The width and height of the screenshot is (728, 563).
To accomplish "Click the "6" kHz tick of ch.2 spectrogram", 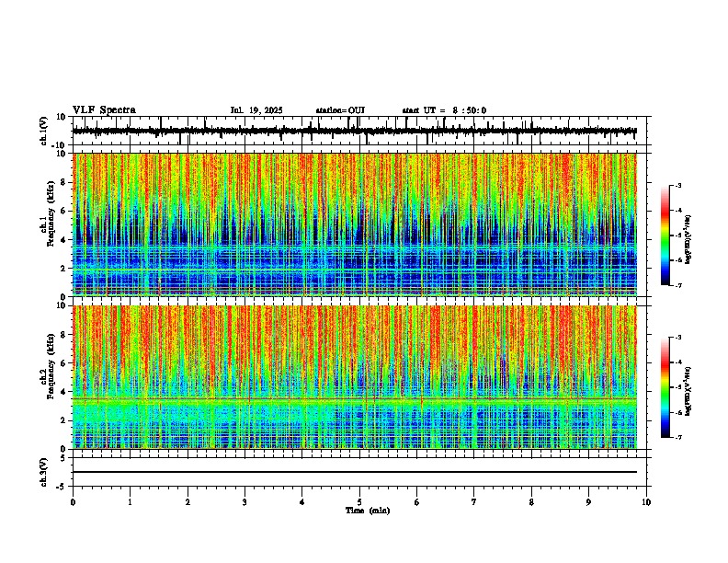I will pos(64,362).
